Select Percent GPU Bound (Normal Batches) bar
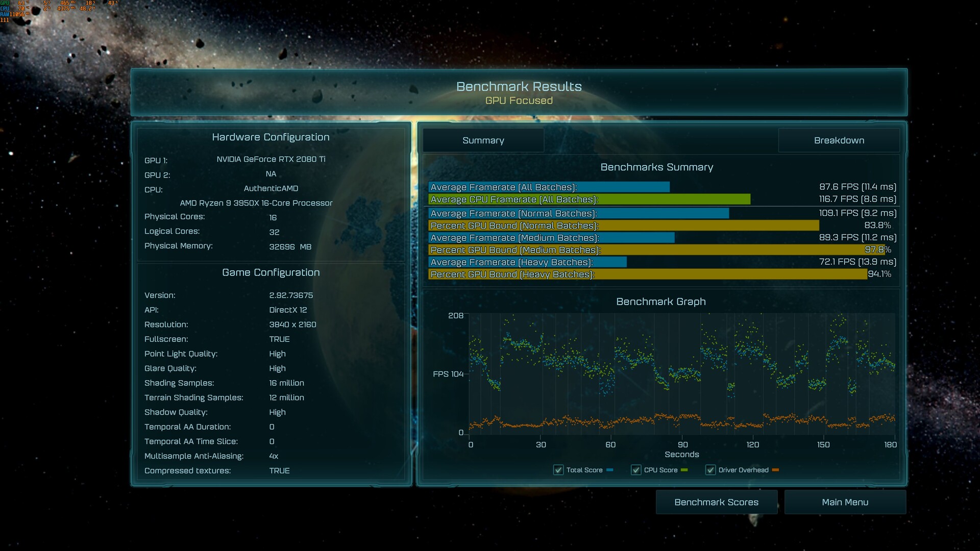 click(623, 226)
